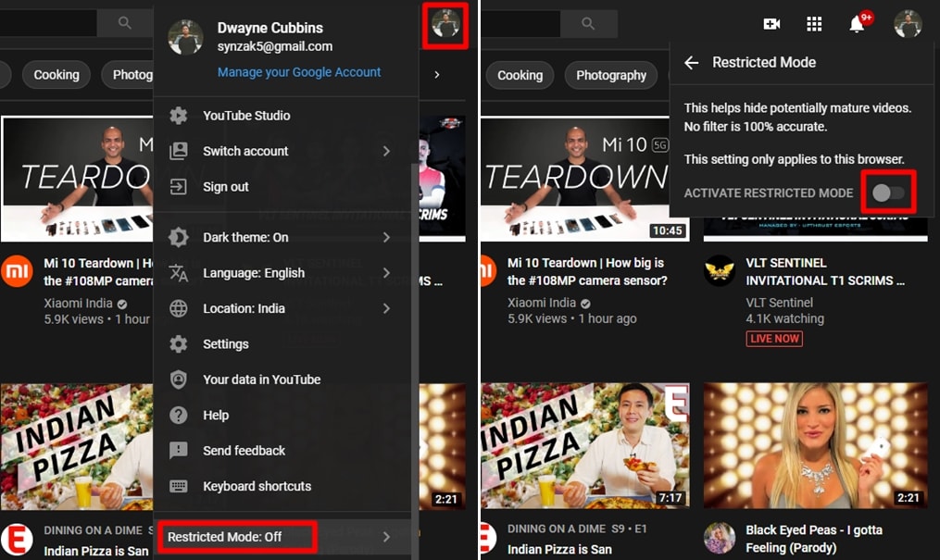This screenshot has width=940, height=560.
Task: Click the Dwayne Cubbins avatar in the account menu
Action: point(185,36)
